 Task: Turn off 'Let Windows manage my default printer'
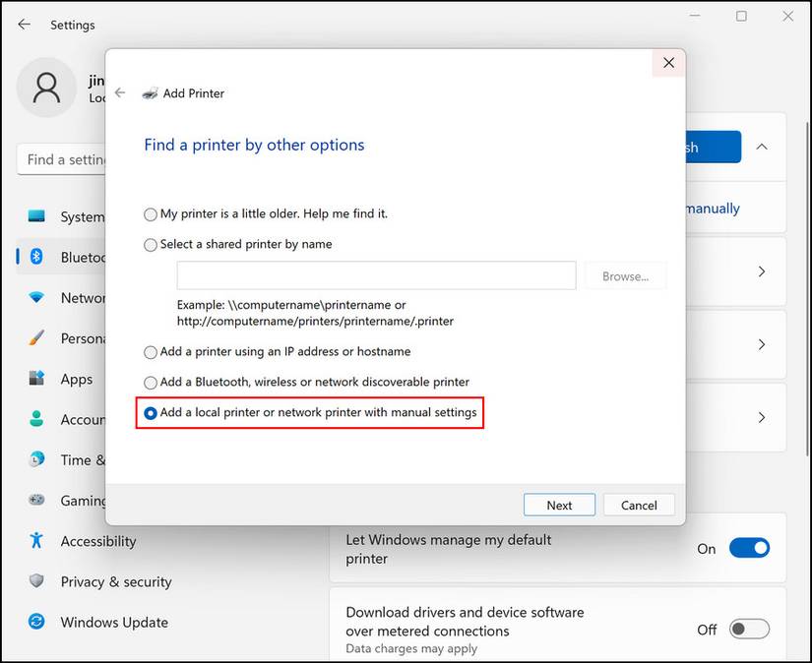[x=750, y=549]
